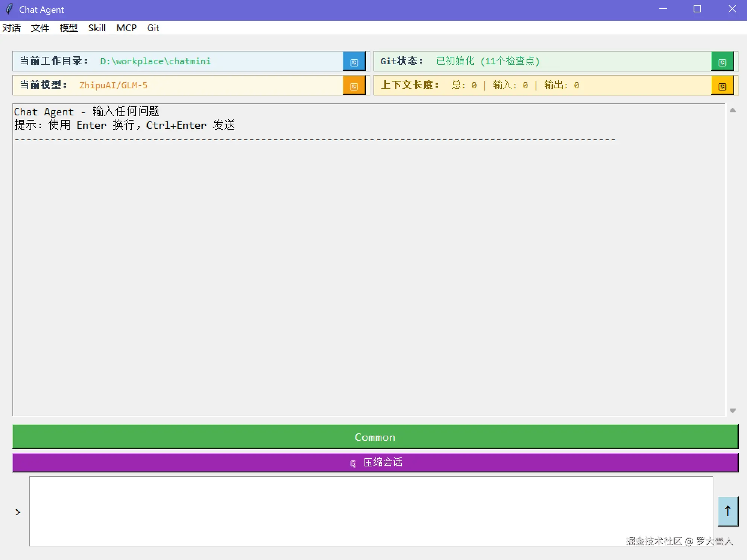Click the blue working directory button
The image size is (747, 560).
click(354, 62)
